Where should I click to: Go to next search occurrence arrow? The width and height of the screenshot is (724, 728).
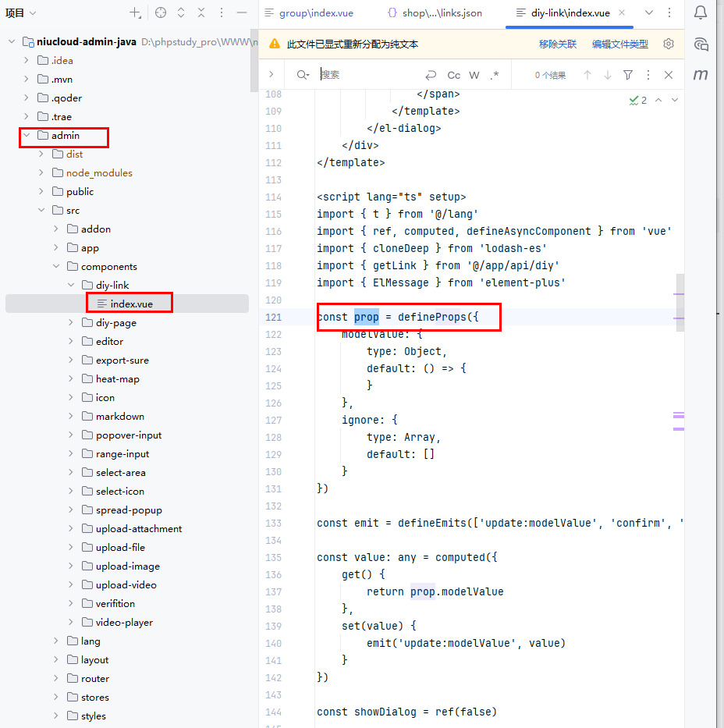coord(608,75)
